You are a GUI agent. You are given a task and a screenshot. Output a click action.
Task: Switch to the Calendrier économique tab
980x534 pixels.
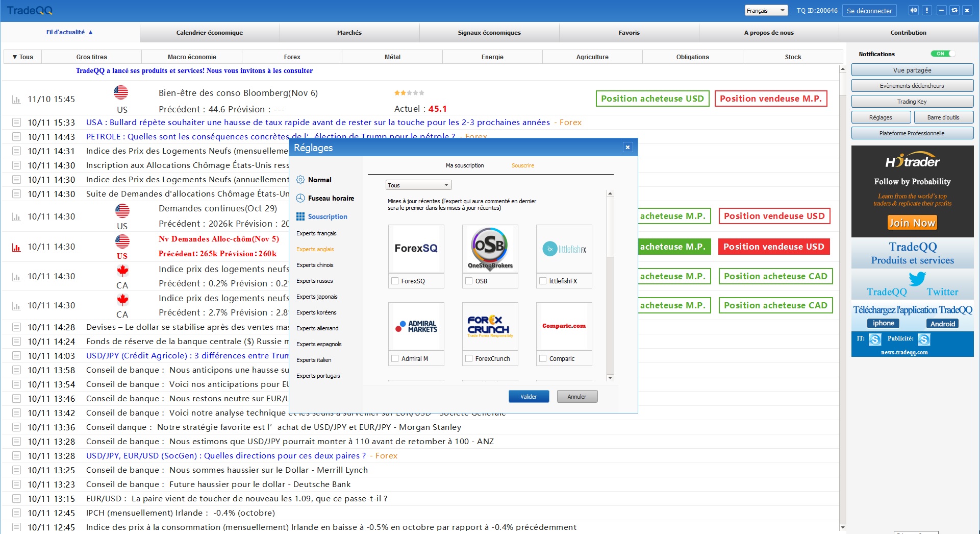pos(209,33)
